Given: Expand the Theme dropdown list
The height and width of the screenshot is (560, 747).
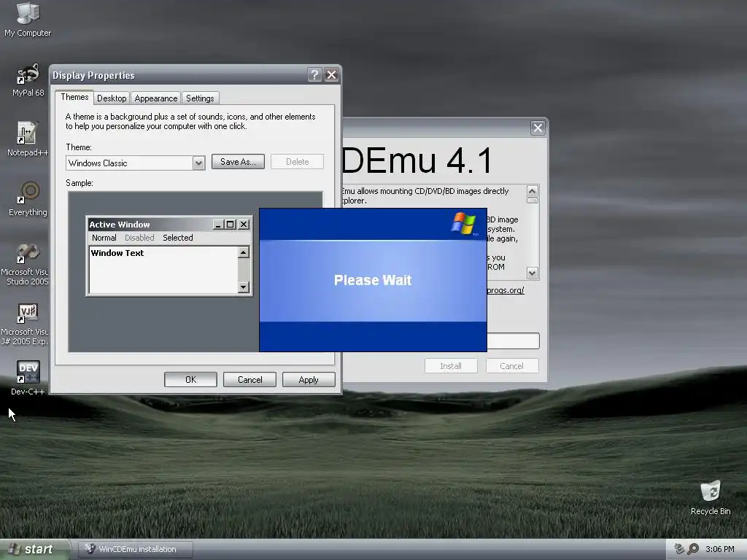Looking at the screenshot, I should tap(198, 163).
